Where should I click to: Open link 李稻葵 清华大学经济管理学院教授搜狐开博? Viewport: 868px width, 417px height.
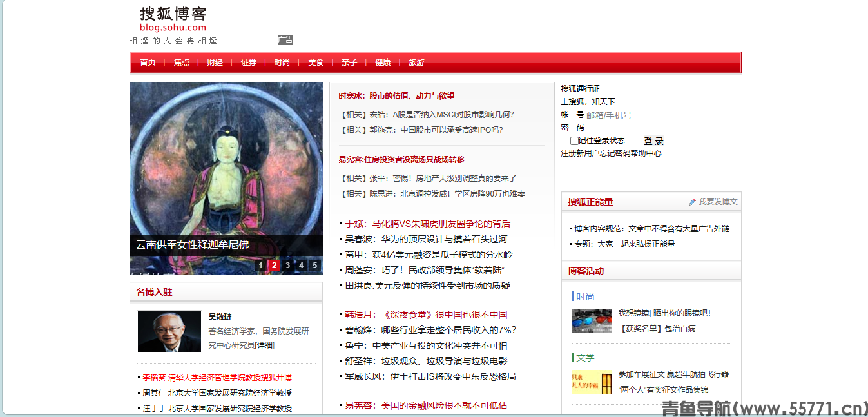coord(217,378)
